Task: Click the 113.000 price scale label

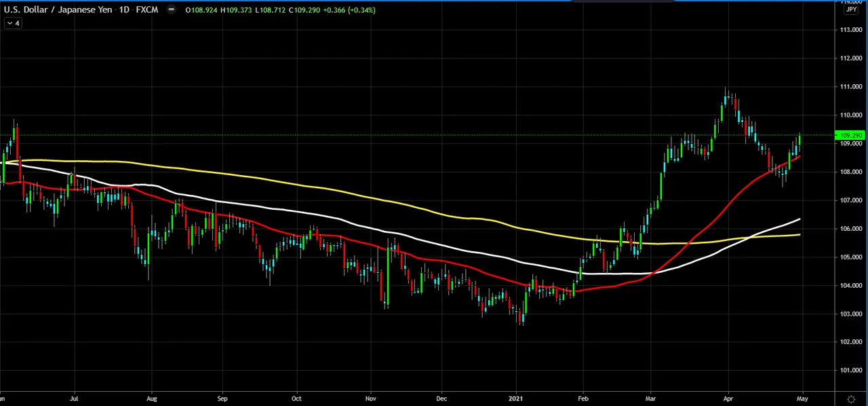Action: pos(851,30)
